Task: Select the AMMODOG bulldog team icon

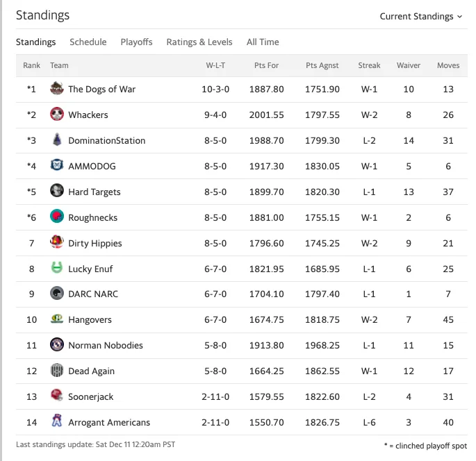Action: pos(57,166)
